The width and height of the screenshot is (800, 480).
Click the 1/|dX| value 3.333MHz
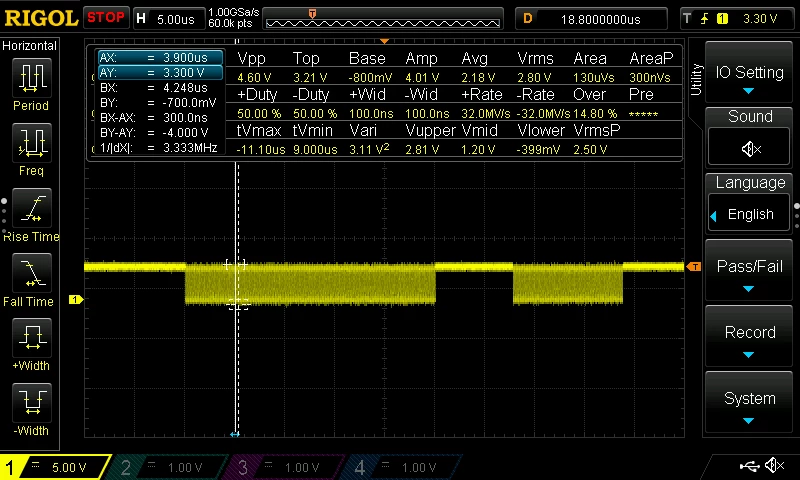[190, 147]
